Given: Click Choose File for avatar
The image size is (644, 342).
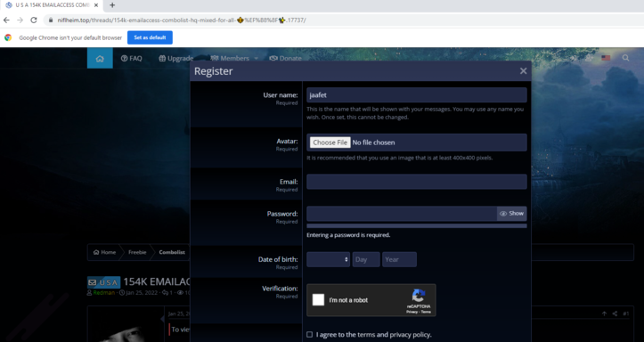Looking at the screenshot, I should 330,142.
